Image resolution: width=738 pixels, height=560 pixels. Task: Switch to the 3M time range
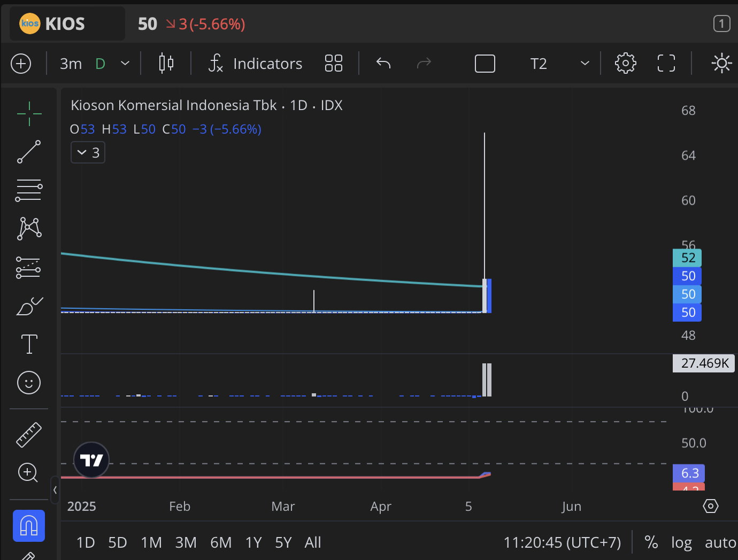[x=186, y=542]
